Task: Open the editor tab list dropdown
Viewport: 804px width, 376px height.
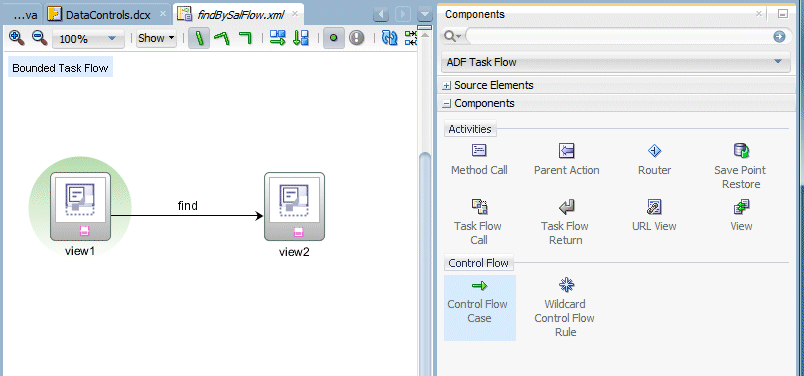Action: (x=426, y=14)
